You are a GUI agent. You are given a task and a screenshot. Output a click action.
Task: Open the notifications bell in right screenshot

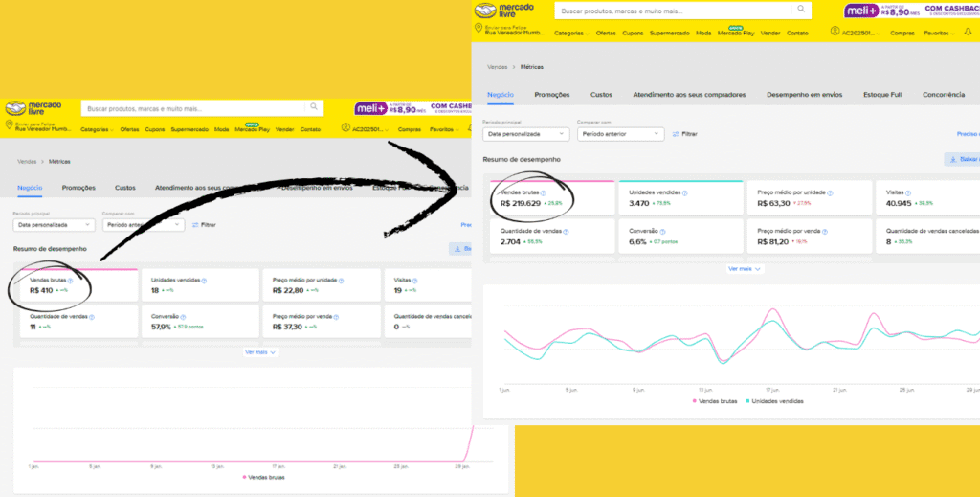tap(968, 33)
